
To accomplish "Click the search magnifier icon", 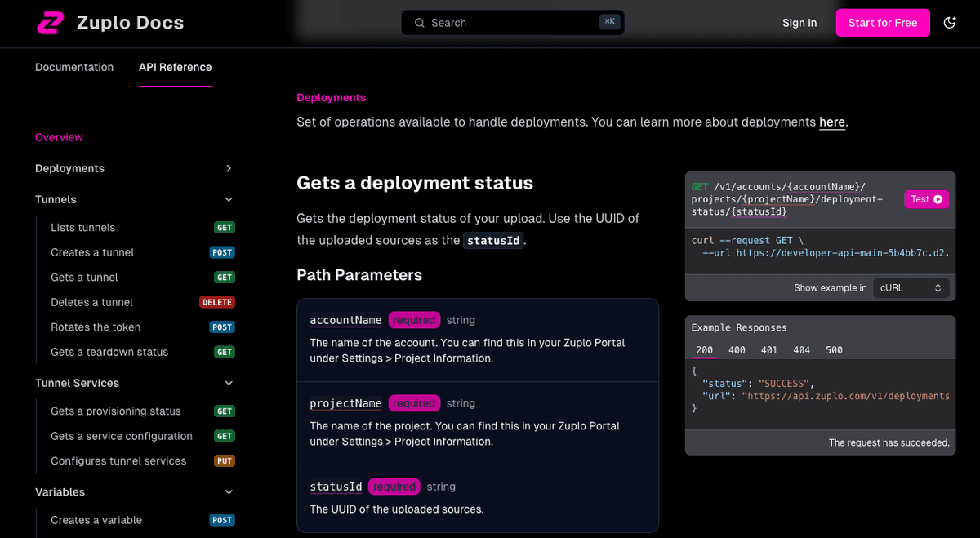I will (x=419, y=23).
